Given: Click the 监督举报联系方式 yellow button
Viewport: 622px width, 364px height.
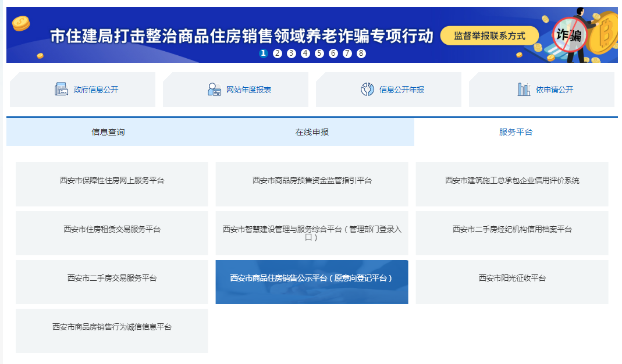Looking at the screenshot, I should 489,35.
